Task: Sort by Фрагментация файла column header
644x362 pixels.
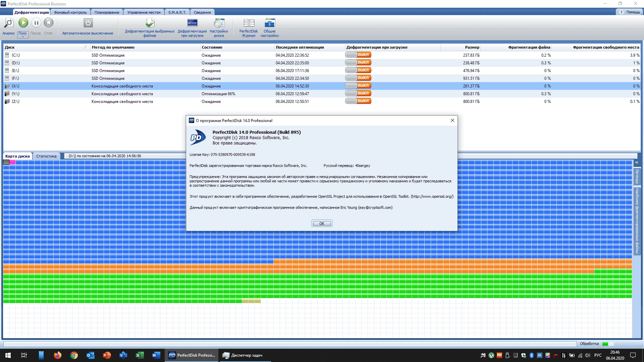Action: tap(517, 47)
